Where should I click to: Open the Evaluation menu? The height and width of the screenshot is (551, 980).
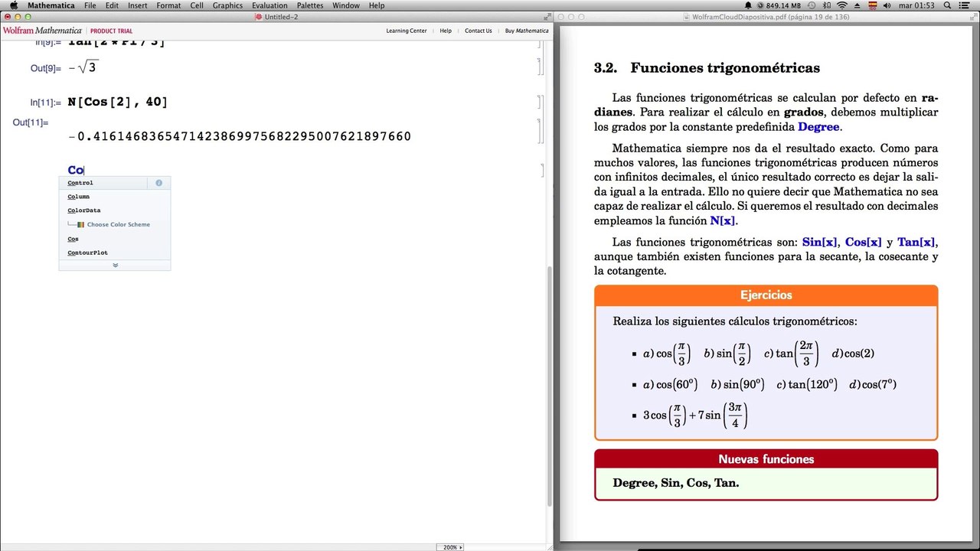pos(269,5)
